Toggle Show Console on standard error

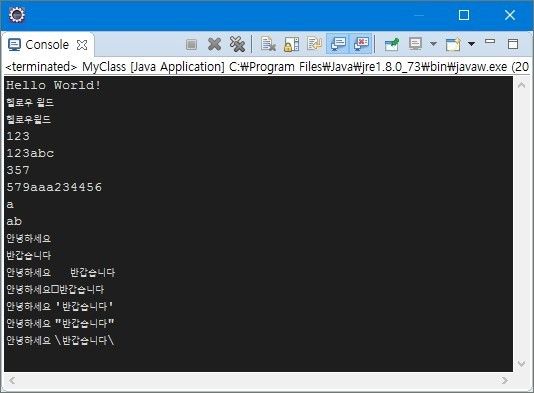(361, 44)
